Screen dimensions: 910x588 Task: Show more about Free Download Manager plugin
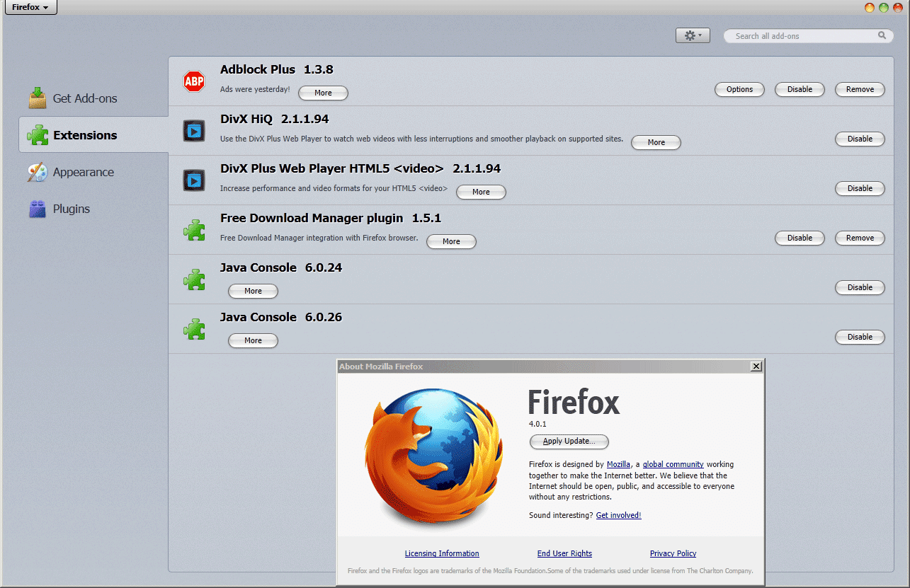(x=451, y=241)
